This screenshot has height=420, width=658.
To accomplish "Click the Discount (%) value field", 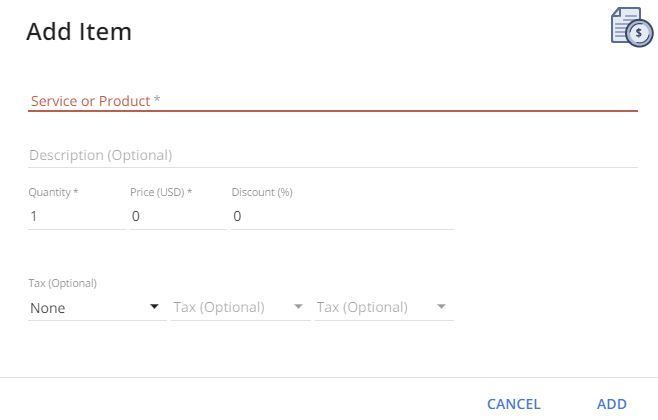I will click(342, 216).
